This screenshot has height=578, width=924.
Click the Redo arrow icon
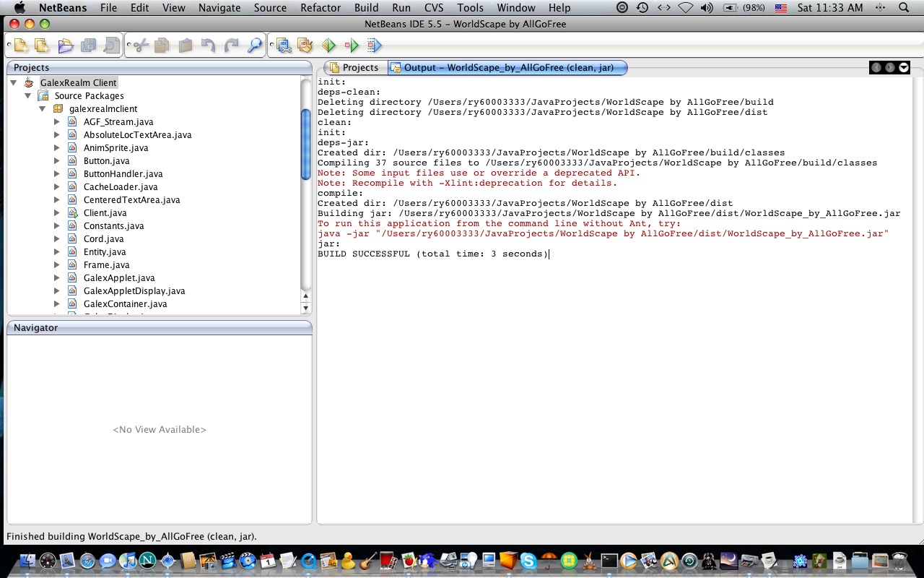pos(232,46)
